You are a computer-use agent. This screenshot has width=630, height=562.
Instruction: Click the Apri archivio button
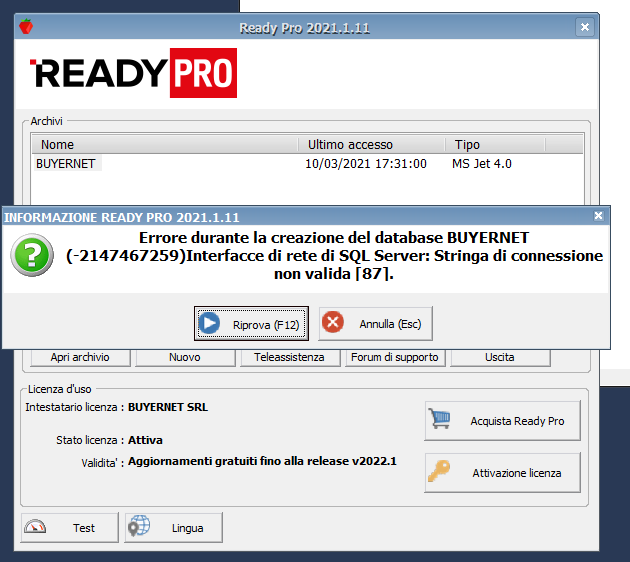click(80, 357)
